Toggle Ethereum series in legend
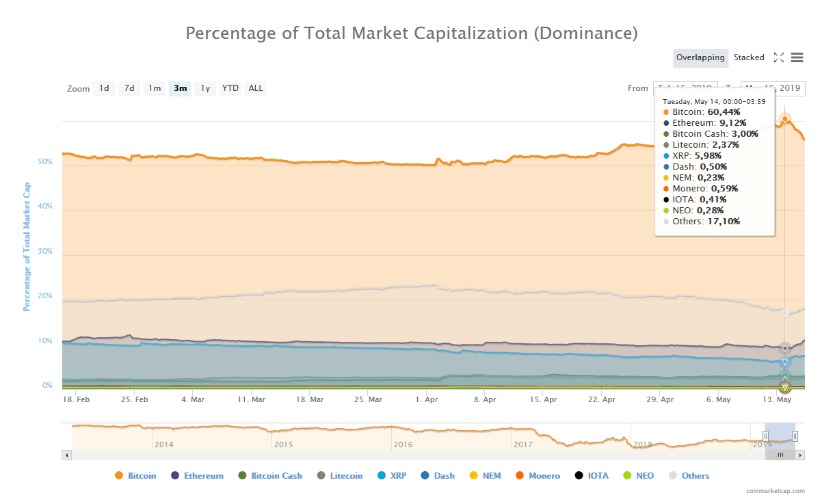Screen dimensions: 835x504 (203, 476)
